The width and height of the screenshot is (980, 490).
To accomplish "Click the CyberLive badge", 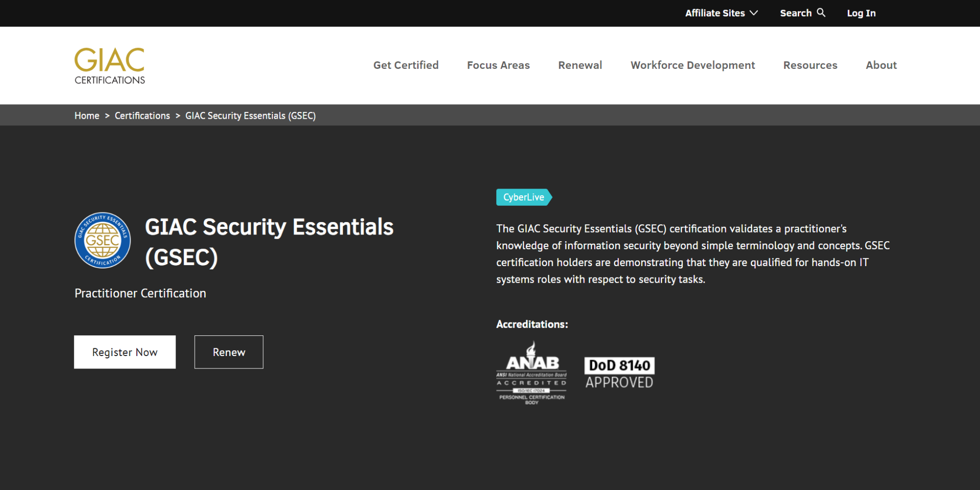I will click(x=523, y=197).
